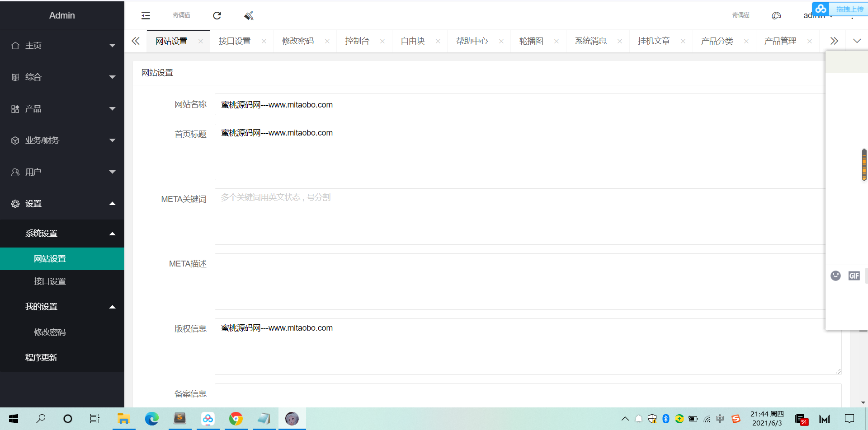
Task: Open File Explorer from the taskbar
Action: coord(123,419)
